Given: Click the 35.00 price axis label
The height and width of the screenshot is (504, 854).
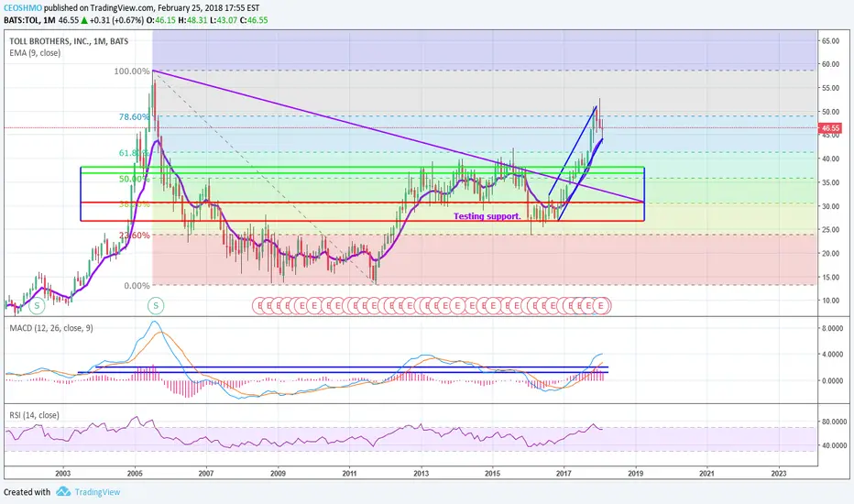Looking at the screenshot, I should coord(830,182).
